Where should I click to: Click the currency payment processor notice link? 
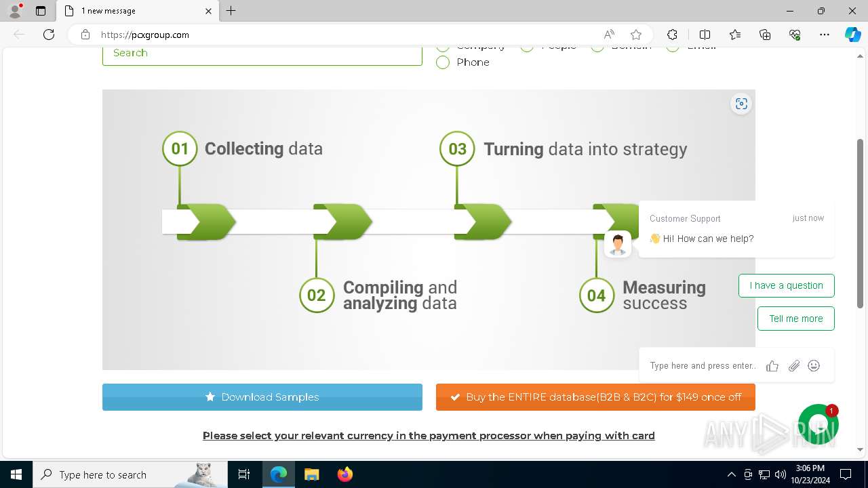click(x=429, y=436)
